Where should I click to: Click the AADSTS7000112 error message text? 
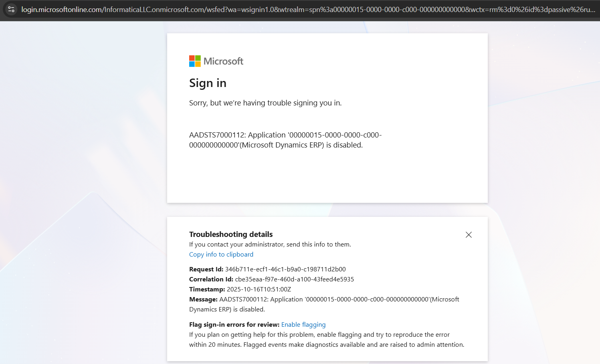pyautogui.click(x=285, y=140)
